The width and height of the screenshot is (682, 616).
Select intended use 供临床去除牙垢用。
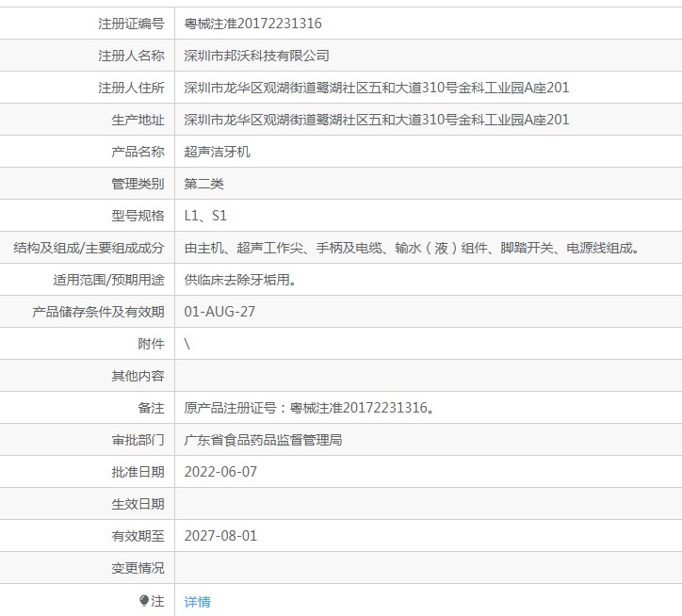point(240,280)
